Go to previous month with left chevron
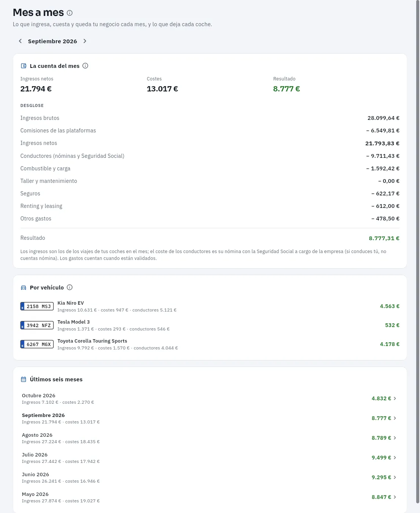The width and height of the screenshot is (420, 513). (x=20, y=41)
